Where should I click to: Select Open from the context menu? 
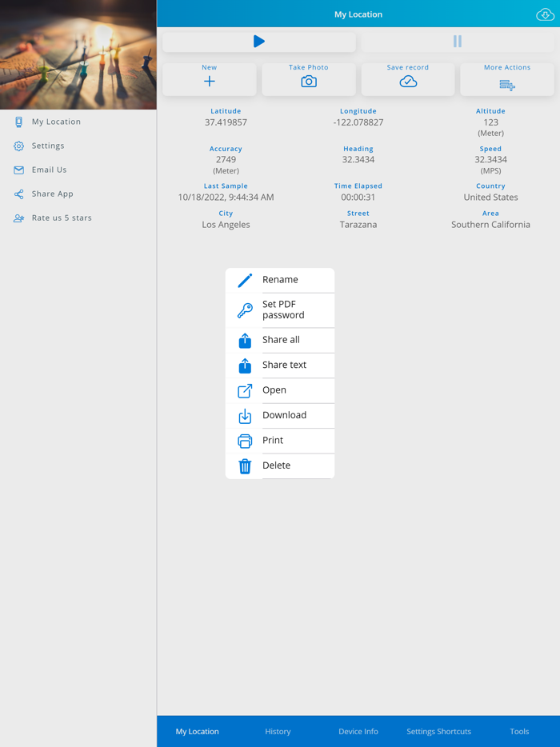click(280, 390)
